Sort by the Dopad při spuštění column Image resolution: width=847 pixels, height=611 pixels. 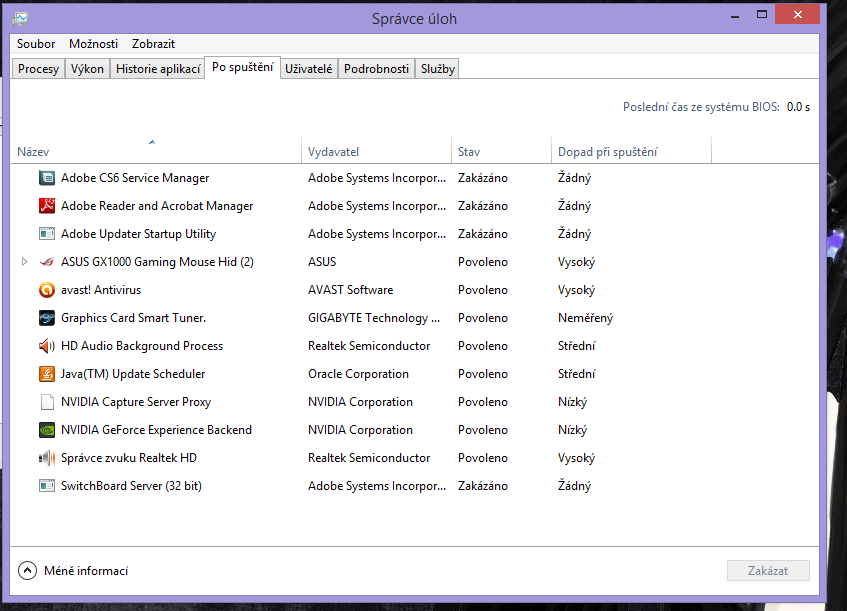607,152
